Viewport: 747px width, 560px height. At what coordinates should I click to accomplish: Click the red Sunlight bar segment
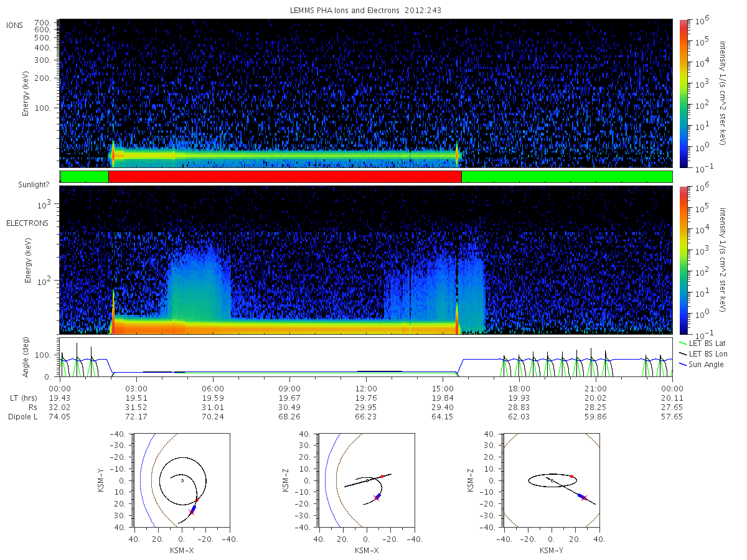point(285,177)
